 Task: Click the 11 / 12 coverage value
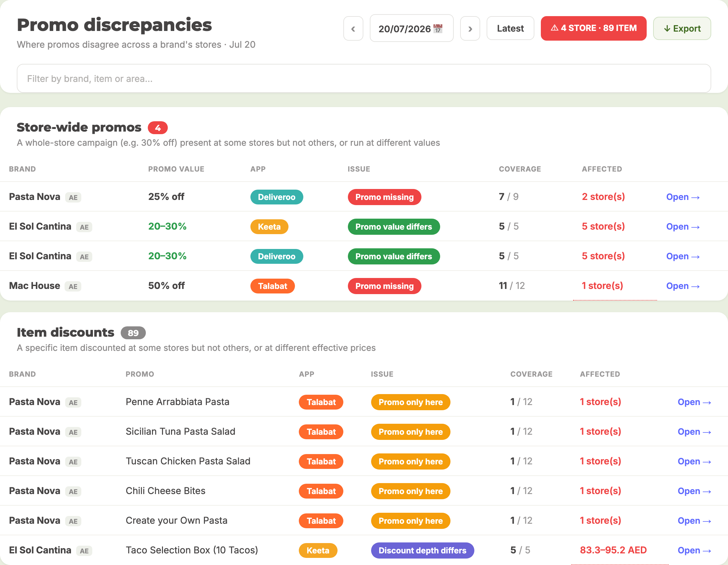point(512,285)
